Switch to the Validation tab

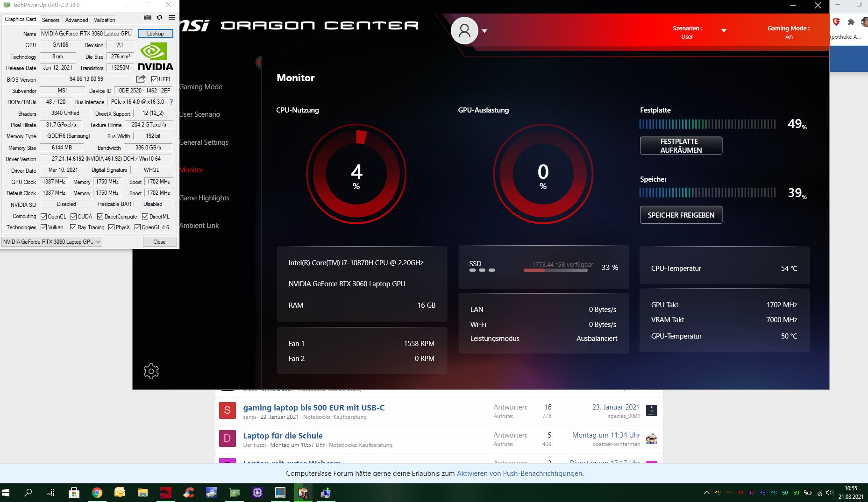[104, 20]
